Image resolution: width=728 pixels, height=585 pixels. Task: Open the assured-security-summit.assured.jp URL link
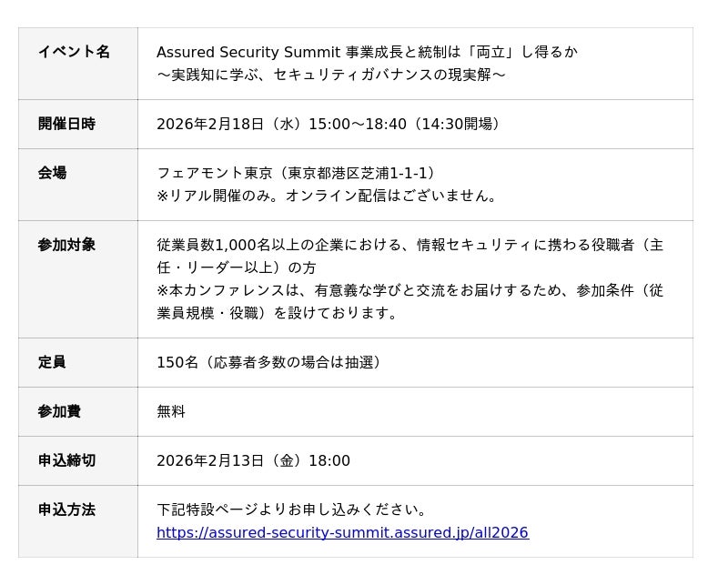tap(342, 532)
